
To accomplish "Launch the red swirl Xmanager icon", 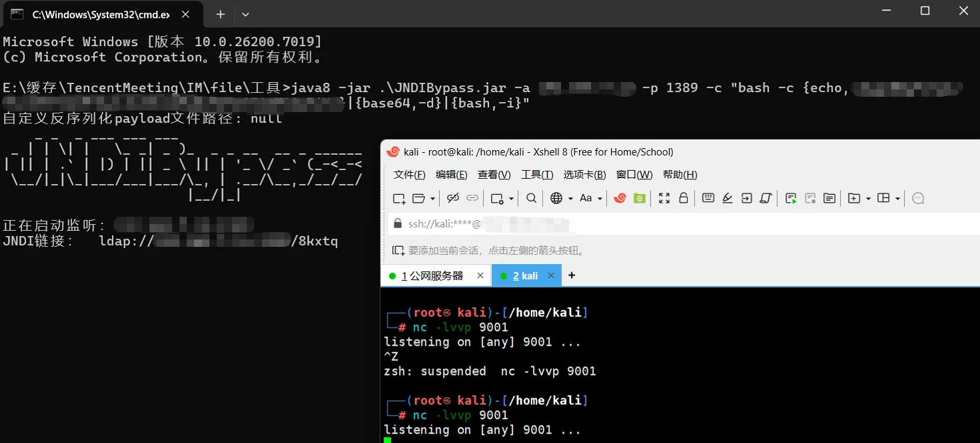I will (x=620, y=198).
